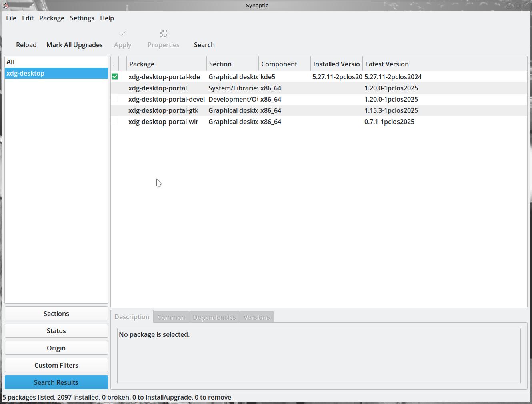Click the Custom Filters button
532x404 pixels.
pos(56,365)
